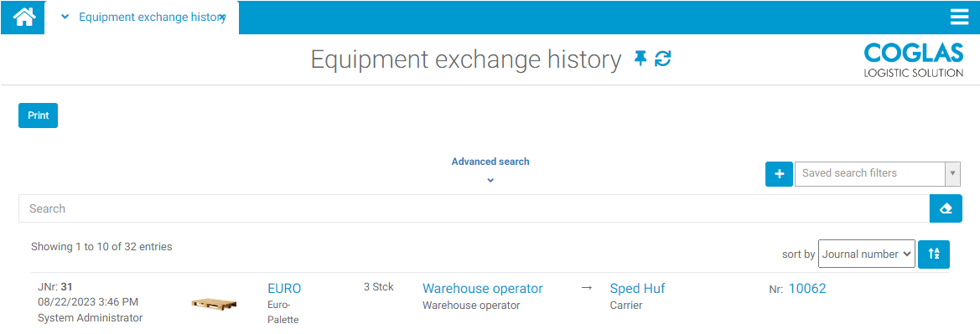Open the Saved search filters dropdown

(878, 173)
